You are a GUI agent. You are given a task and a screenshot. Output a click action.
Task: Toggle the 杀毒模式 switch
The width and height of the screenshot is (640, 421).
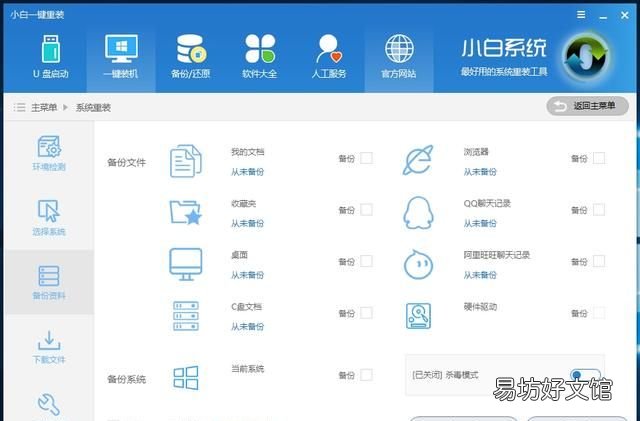pyautogui.click(x=586, y=374)
